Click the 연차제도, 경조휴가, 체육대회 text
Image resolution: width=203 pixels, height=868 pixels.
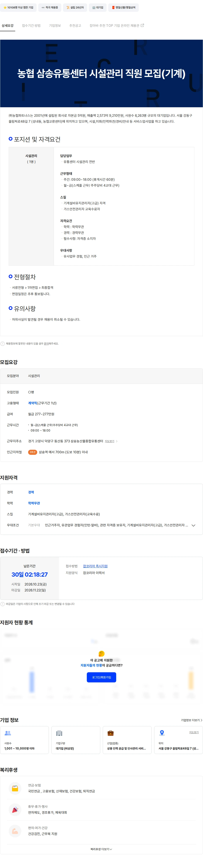tap(47, 812)
